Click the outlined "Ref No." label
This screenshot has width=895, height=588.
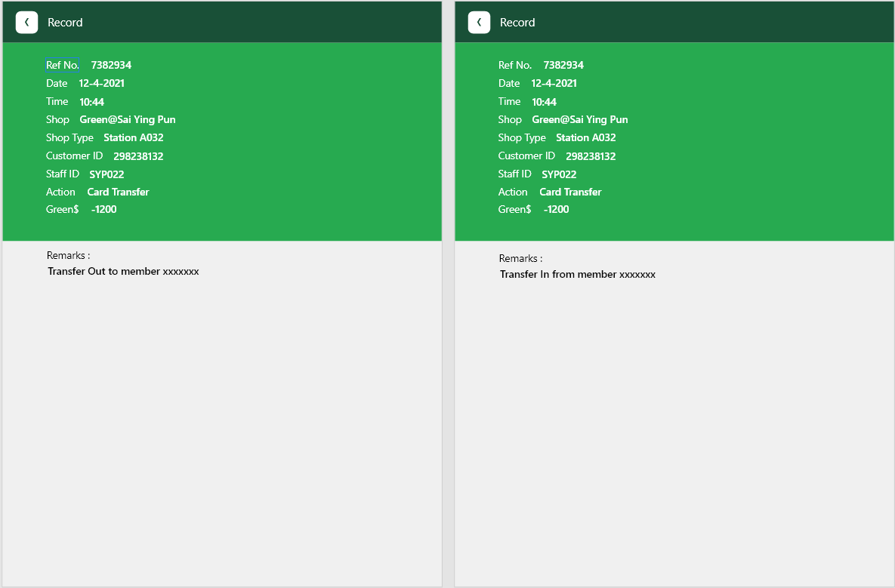[x=62, y=65]
